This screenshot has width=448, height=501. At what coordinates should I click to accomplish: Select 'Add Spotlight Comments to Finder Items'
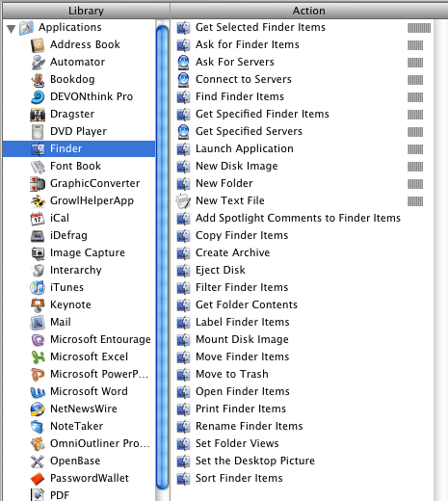pyautogui.click(x=298, y=218)
